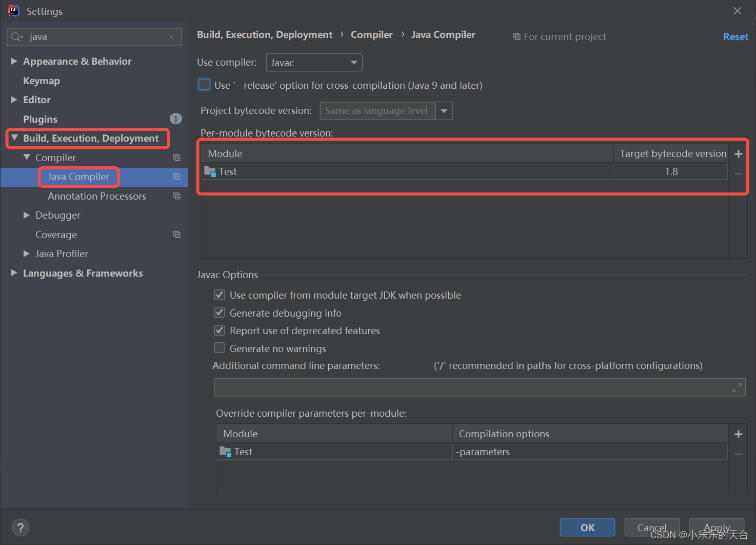The width and height of the screenshot is (756, 545).
Task: Click the search magnifier icon
Action: pos(16,37)
